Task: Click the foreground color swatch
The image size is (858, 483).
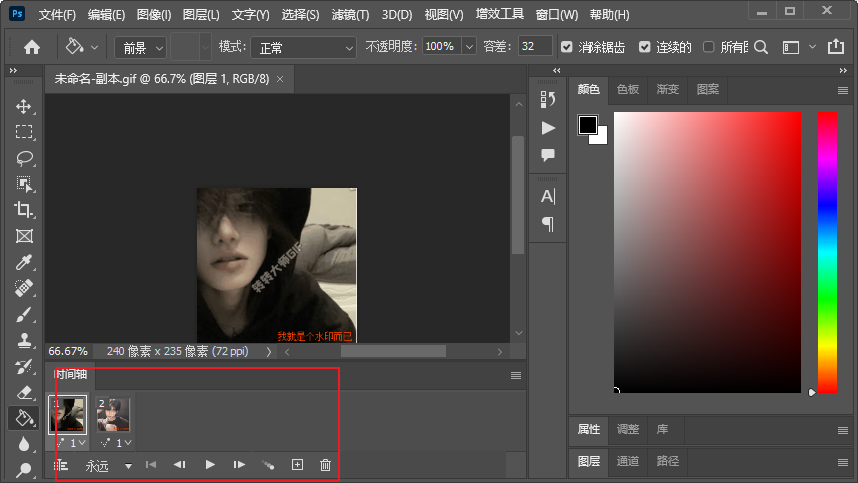Action: (588, 125)
